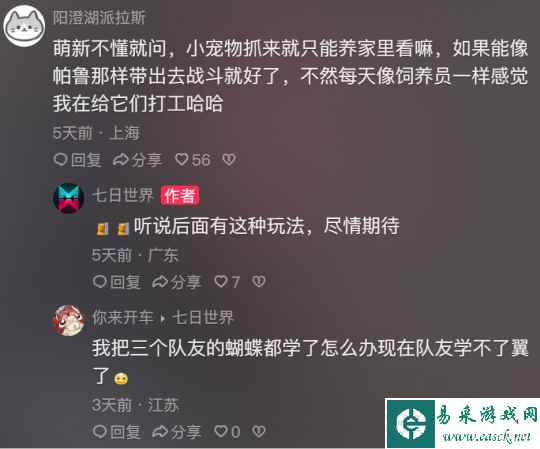This screenshot has height=449, width=540.
Task: Reply to the 阳澄湖派拉斯 comment
Action: click(77, 160)
